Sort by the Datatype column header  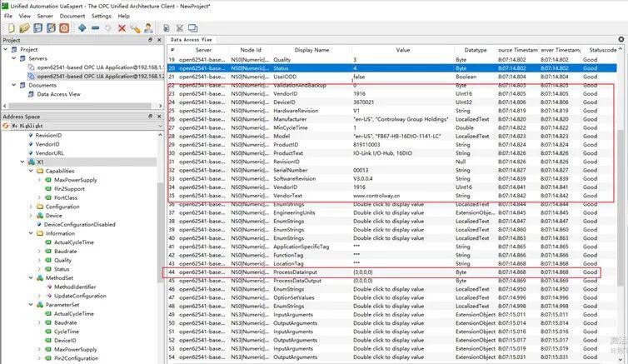[x=476, y=50]
